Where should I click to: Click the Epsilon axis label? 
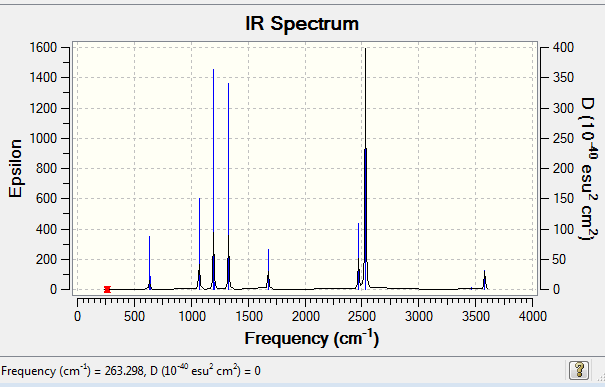15,169
